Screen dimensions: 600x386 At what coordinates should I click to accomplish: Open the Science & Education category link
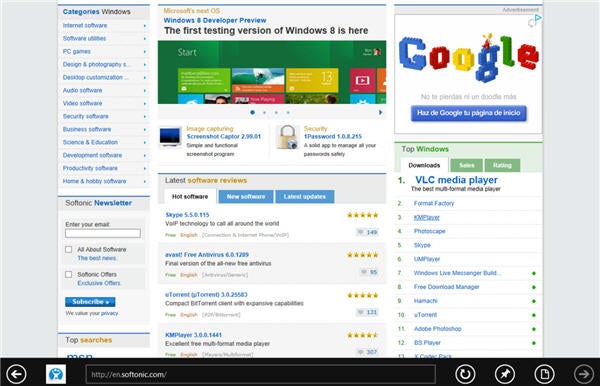90,142
